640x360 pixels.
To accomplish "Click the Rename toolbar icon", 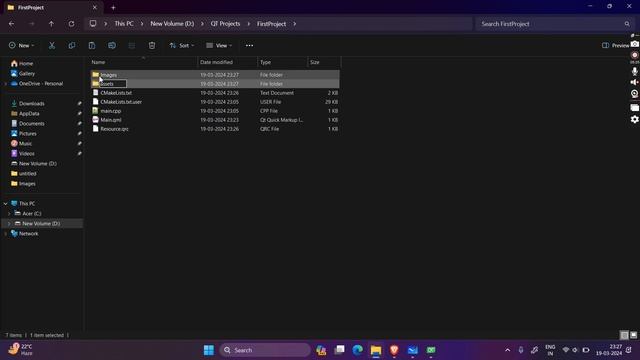I will point(112,46).
